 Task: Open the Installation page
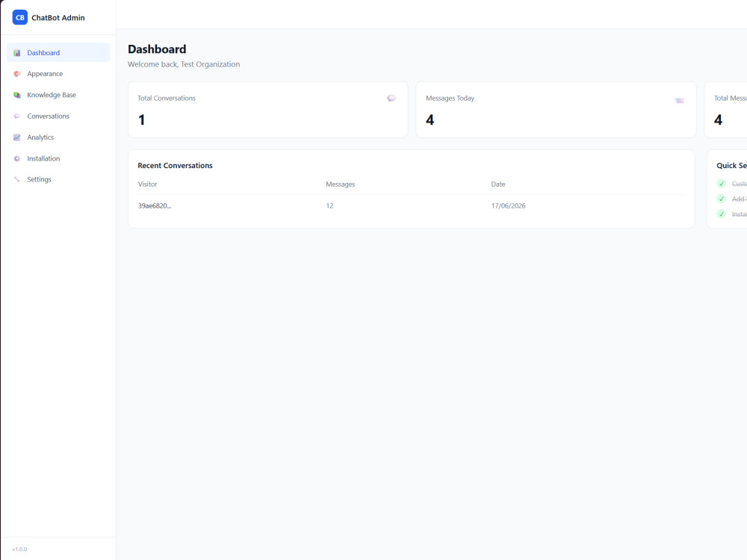[58, 158]
